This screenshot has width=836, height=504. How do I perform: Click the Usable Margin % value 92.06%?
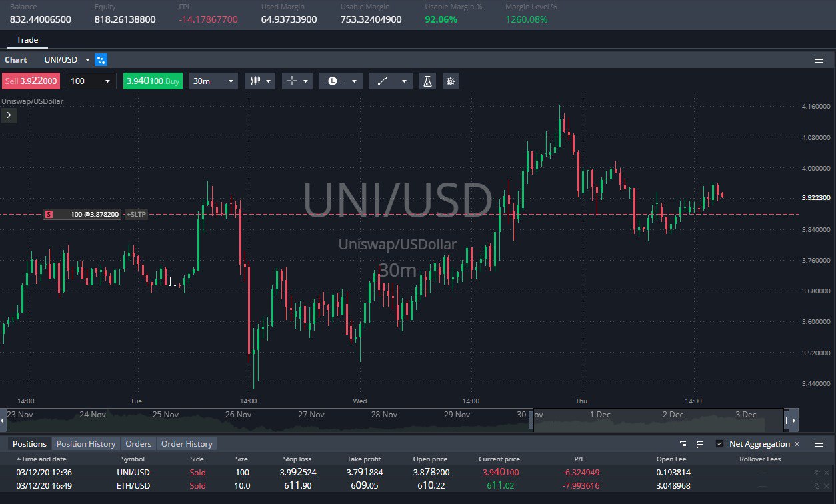[x=441, y=19]
